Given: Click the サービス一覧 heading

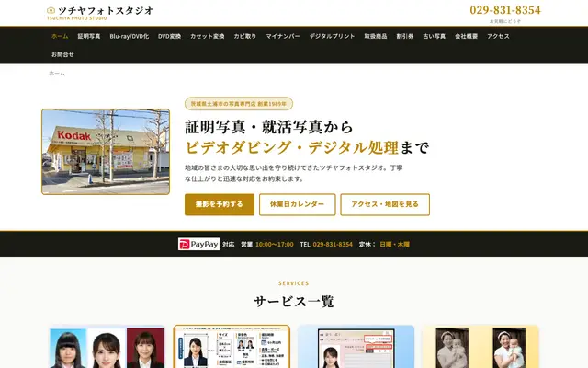Looking at the screenshot, I should coord(294,301).
